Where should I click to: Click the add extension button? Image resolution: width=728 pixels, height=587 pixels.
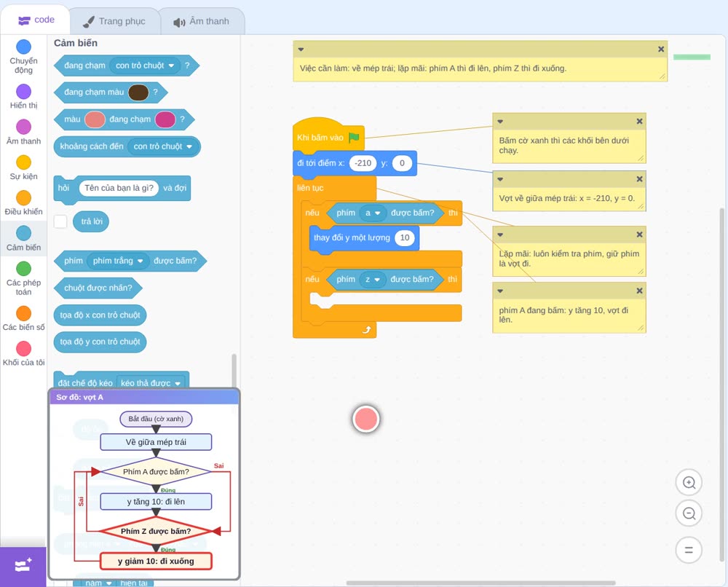23,566
